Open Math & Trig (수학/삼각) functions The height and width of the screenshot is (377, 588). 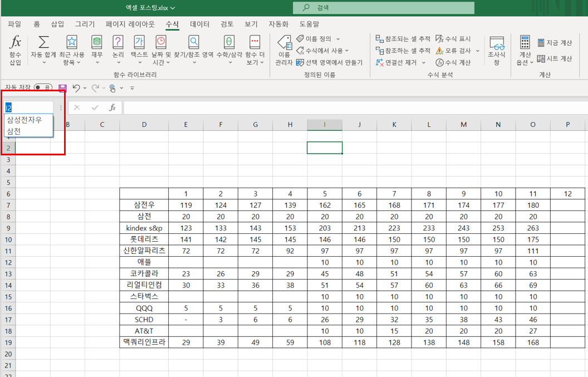pos(229,50)
